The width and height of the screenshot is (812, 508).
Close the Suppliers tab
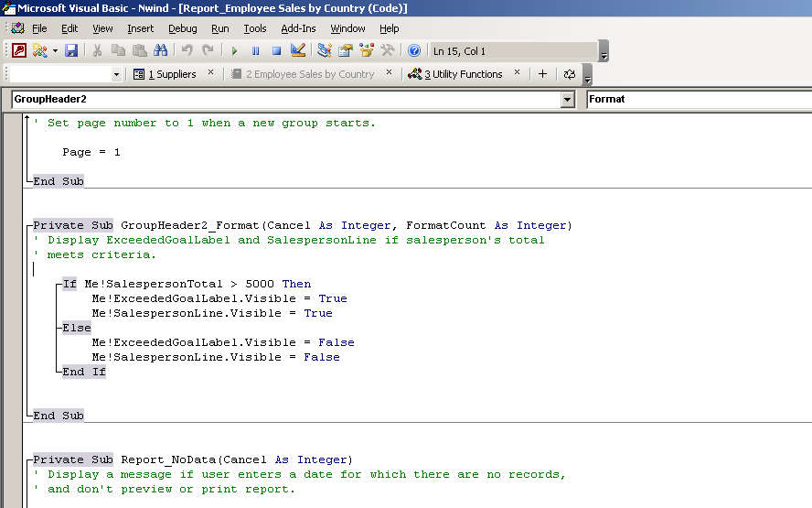(x=210, y=72)
